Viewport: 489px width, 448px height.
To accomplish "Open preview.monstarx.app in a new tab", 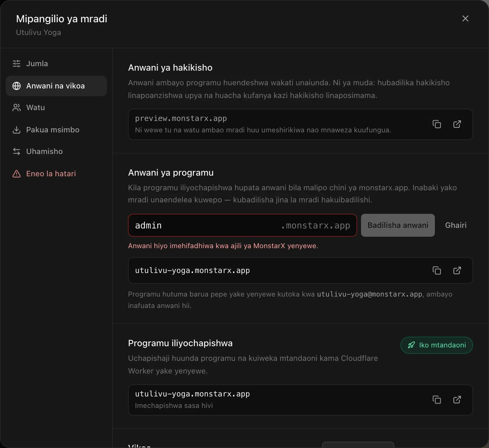I will 457,124.
